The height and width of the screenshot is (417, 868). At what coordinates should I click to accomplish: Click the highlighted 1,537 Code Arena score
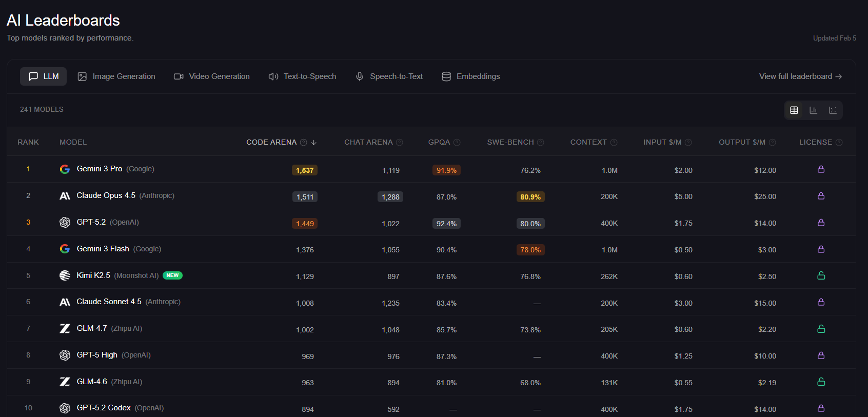pos(305,170)
